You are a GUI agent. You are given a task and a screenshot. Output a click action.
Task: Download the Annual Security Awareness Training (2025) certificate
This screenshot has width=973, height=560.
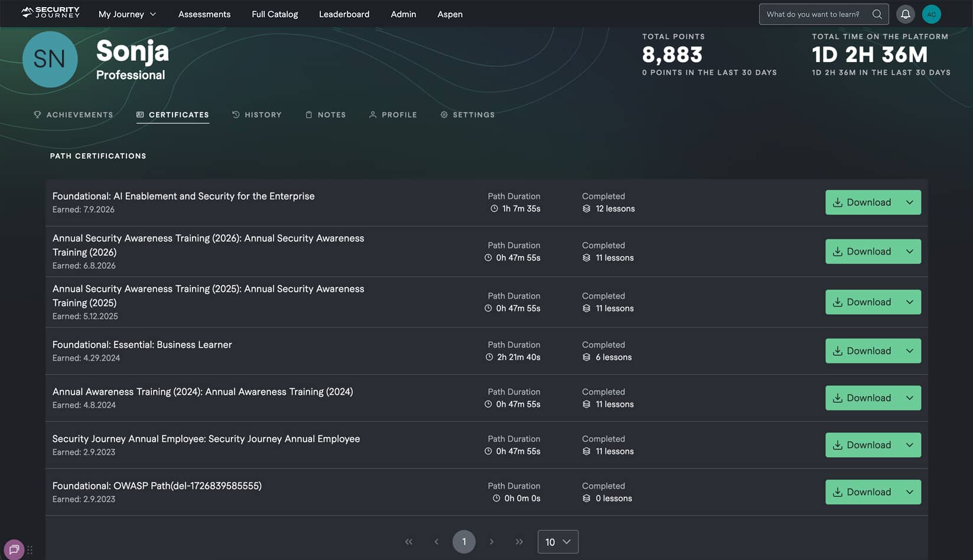(x=862, y=302)
